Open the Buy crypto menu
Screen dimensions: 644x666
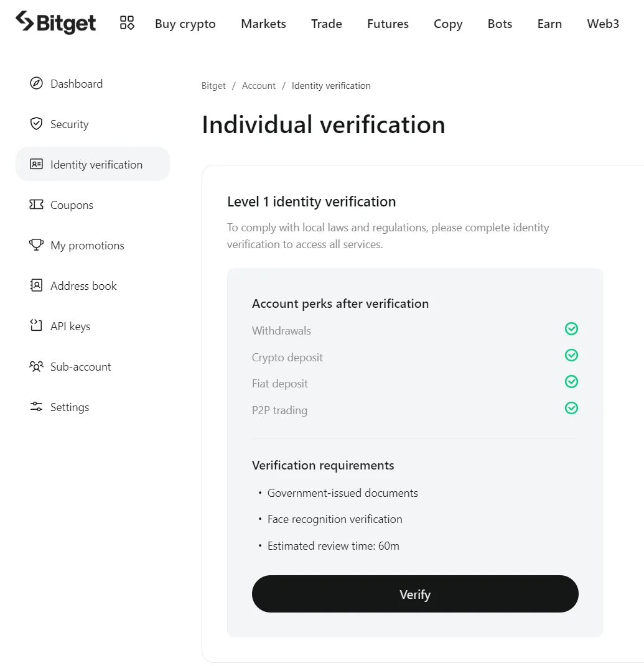pyautogui.click(x=185, y=24)
